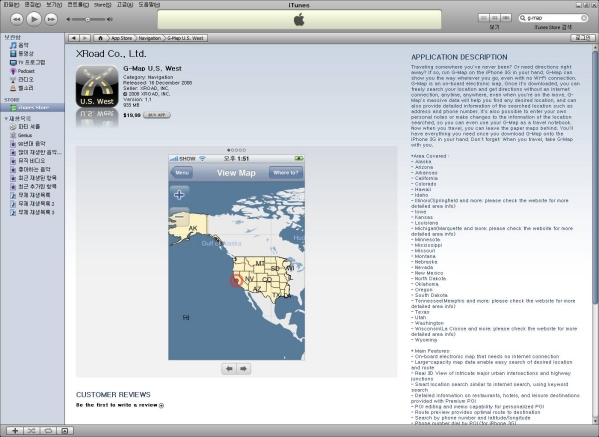Open the 파일 (File) menu
Image resolution: width=599 pixels, height=437 pixels.
coord(11,5)
